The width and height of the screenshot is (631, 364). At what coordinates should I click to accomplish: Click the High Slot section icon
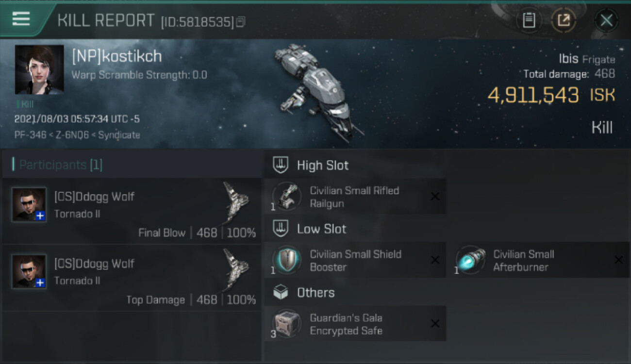coord(281,165)
